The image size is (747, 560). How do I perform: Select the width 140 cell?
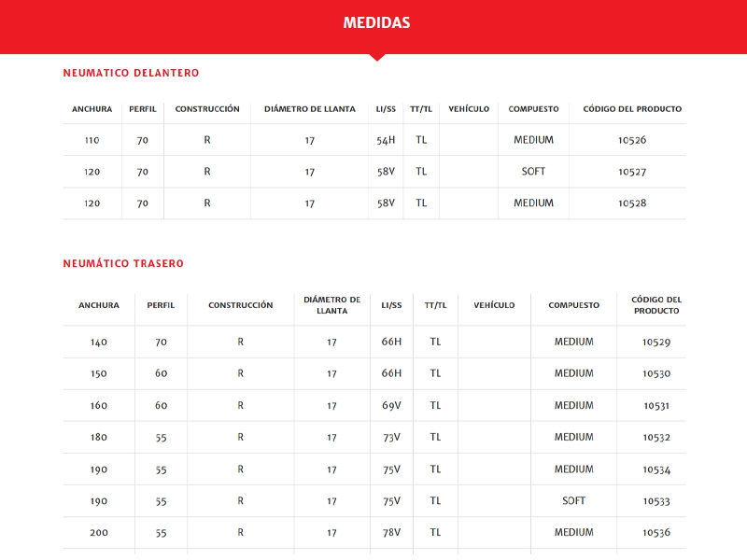99,343
